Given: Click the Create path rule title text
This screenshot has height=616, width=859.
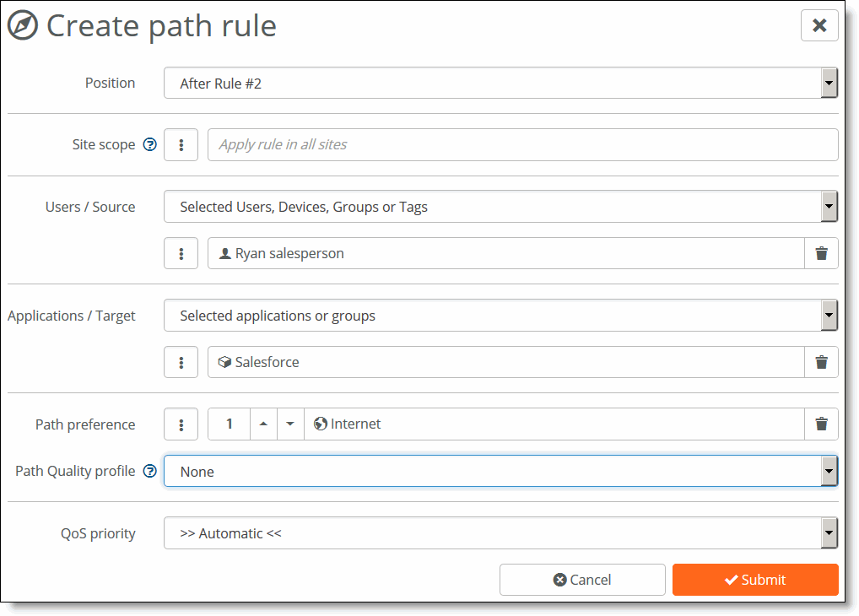Looking at the screenshot, I should 162,26.
